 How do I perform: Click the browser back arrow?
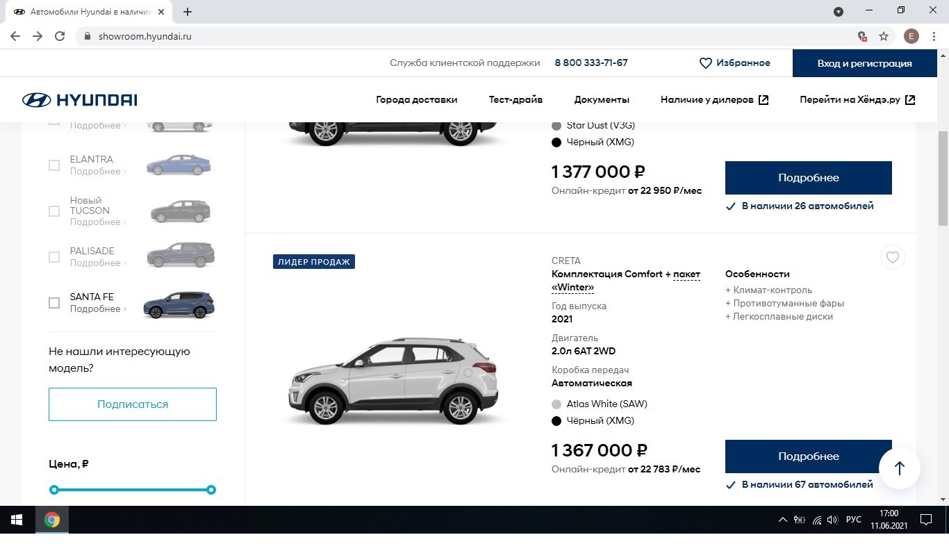click(x=15, y=36)
